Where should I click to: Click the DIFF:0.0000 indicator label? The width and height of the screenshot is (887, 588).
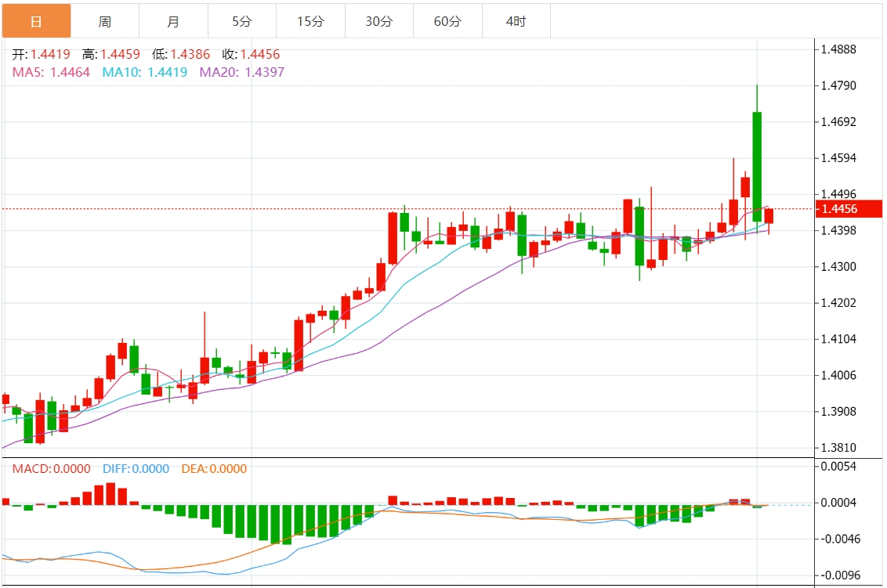[136, 469]
